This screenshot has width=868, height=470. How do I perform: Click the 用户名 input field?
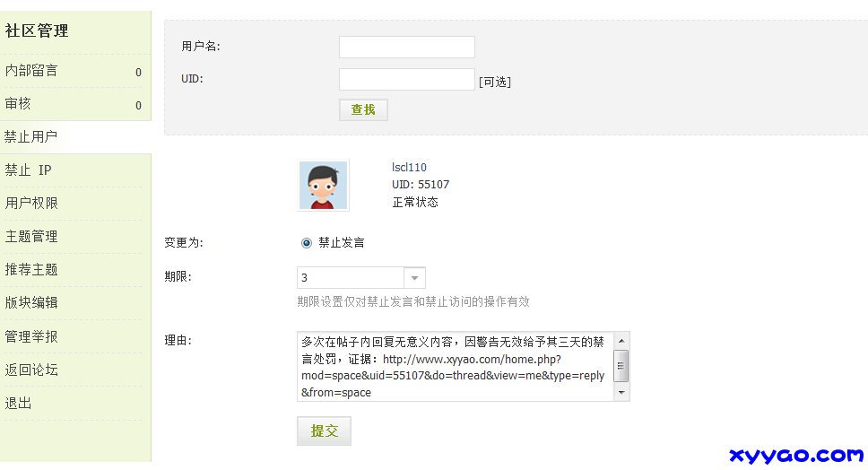tap(406, 47)
